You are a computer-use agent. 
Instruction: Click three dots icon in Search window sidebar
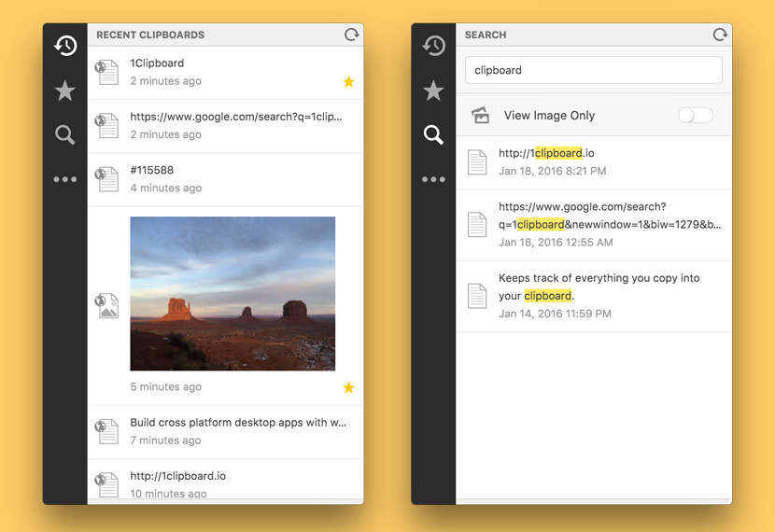(433, 179)
